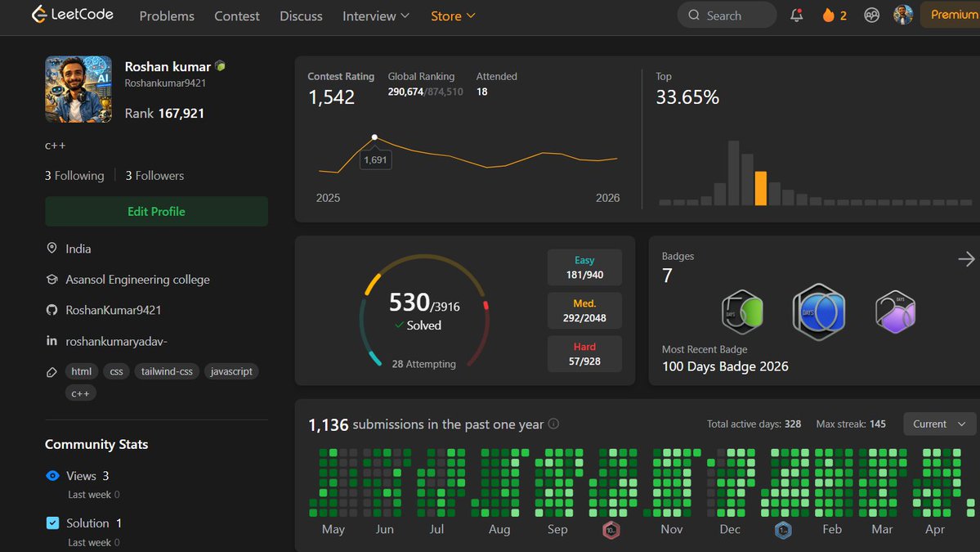Click the tailwind-css skill tag
Image resolution: width=980 pixels, height=552 pixels.
167,371
